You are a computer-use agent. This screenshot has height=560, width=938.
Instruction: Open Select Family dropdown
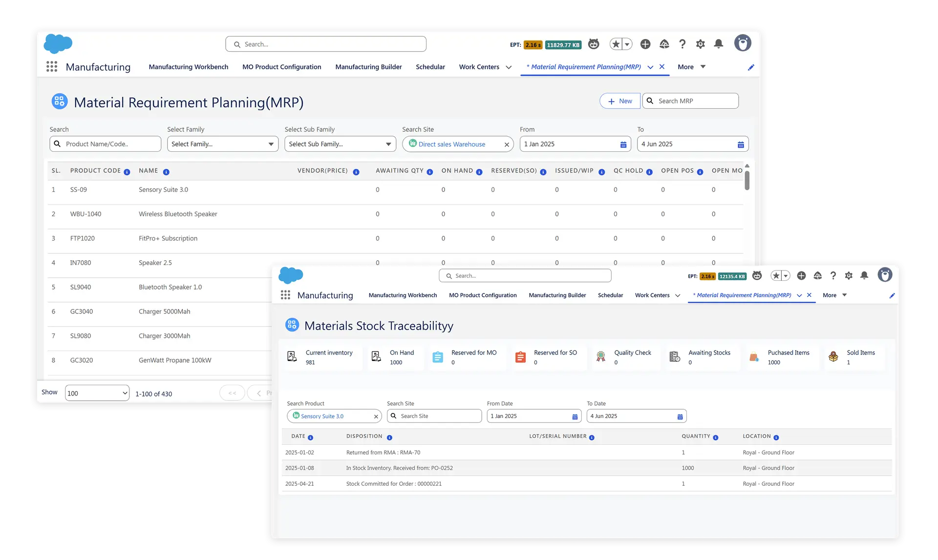click(x=223, y=144)
